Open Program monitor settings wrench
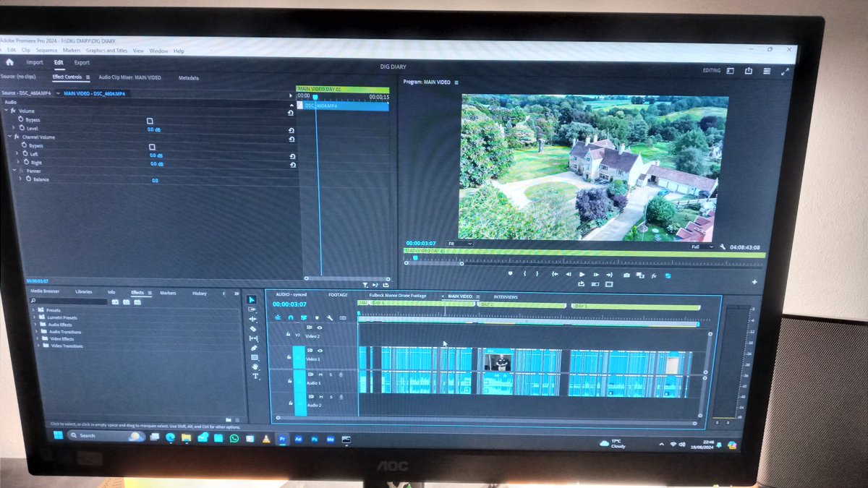The image size is (868, 488). [x=722, y=247]
